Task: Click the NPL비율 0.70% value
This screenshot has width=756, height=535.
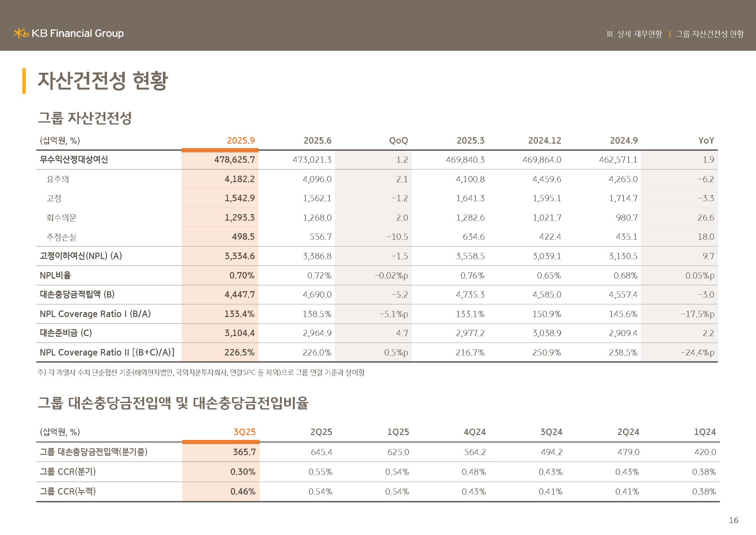Action: tap(242, 275)
